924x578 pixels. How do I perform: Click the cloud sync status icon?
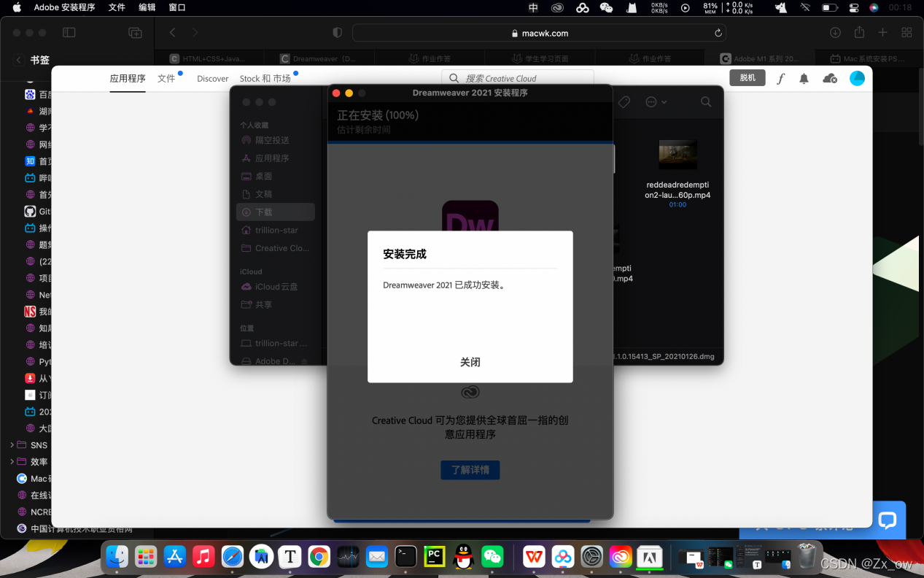(x=829, y=79)
